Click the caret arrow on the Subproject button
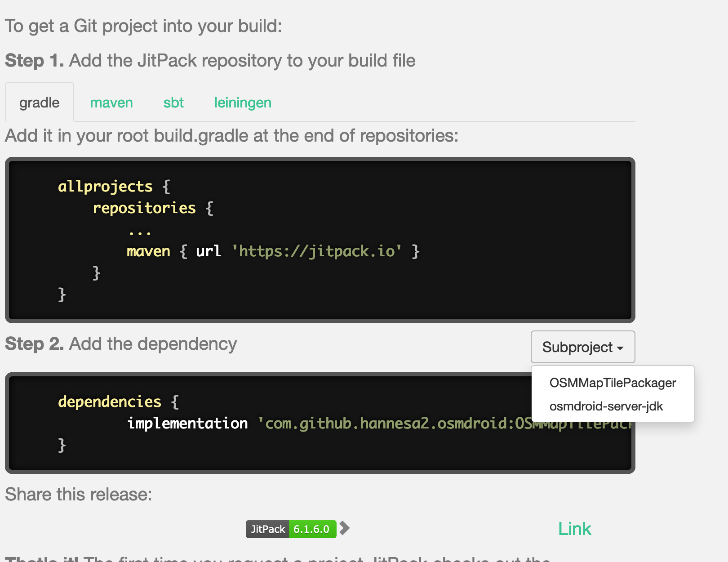The image size is (728, 562). (x=621, y=348)
